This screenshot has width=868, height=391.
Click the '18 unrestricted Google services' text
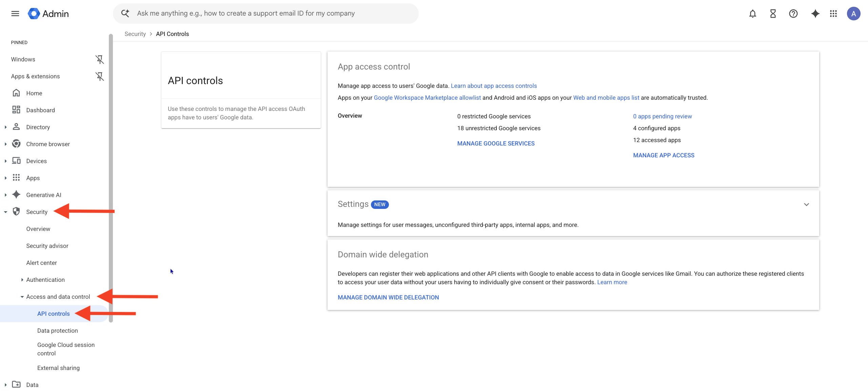(499, 128)
